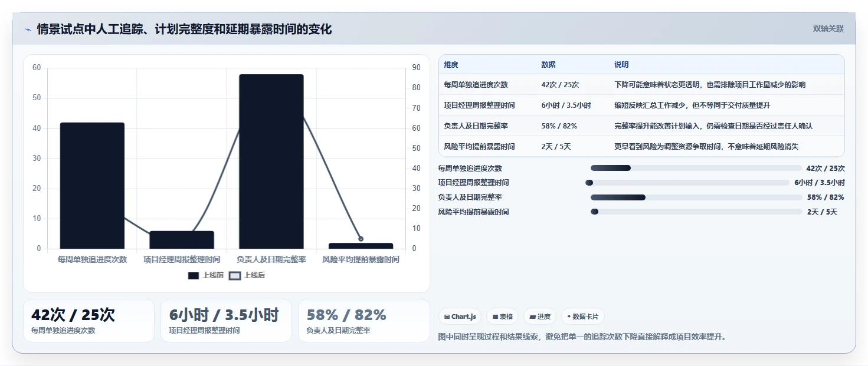
Task: Click the description starting 下降可能意味着状态更透明
Action: [x=710, y=85]
